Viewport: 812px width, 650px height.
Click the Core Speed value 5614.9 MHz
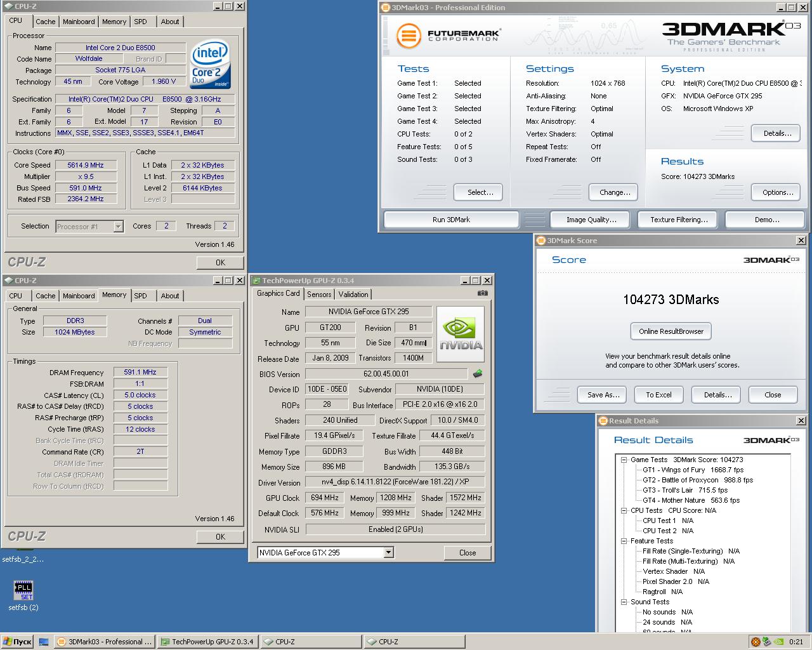pos(86,165)
